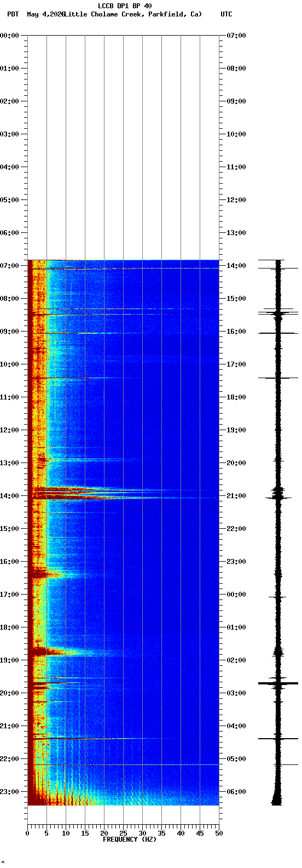This screenshot has width=302, height=868.
Task: Click the '02:00' label on the UTC axis
Action: click(x=236, y=660)
